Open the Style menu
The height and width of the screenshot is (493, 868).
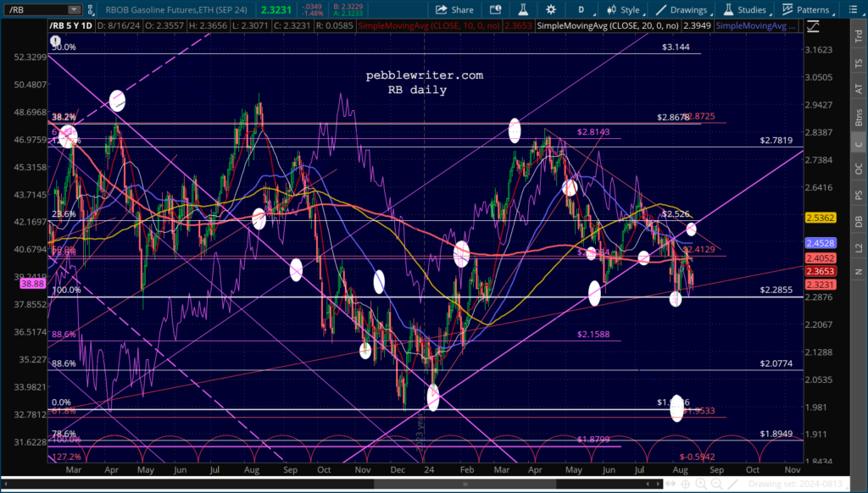tap(623, 10)
